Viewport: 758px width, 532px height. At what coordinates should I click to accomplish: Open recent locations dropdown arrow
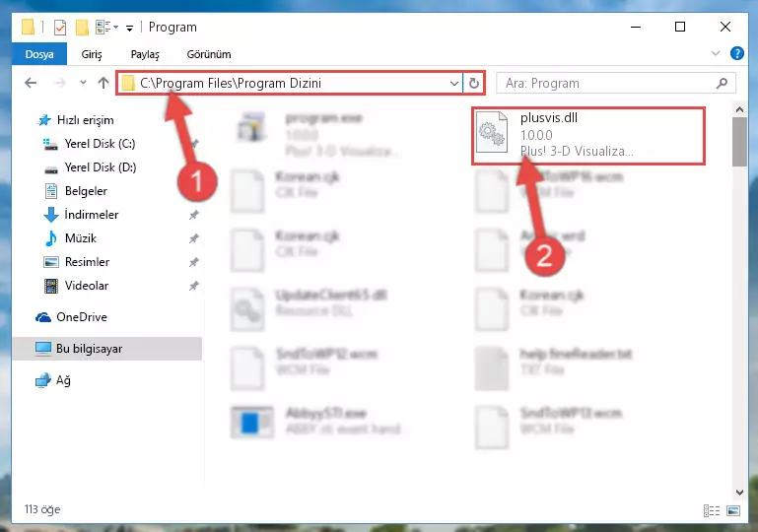click(83, 83)
